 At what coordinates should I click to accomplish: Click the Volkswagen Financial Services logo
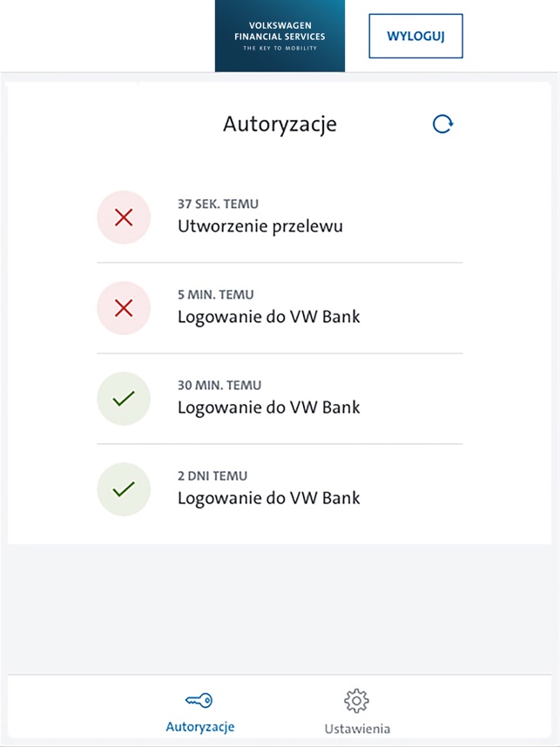280,37
